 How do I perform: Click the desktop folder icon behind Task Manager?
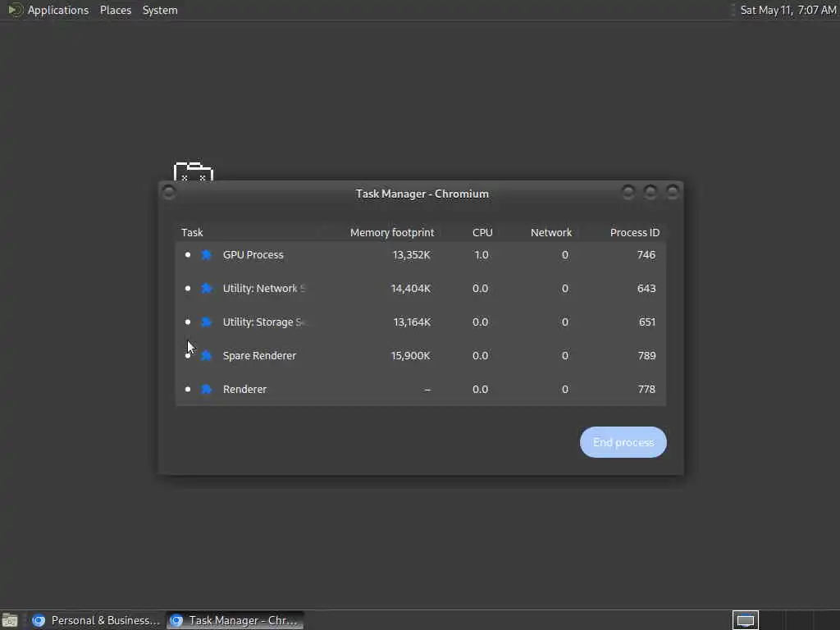194,171
